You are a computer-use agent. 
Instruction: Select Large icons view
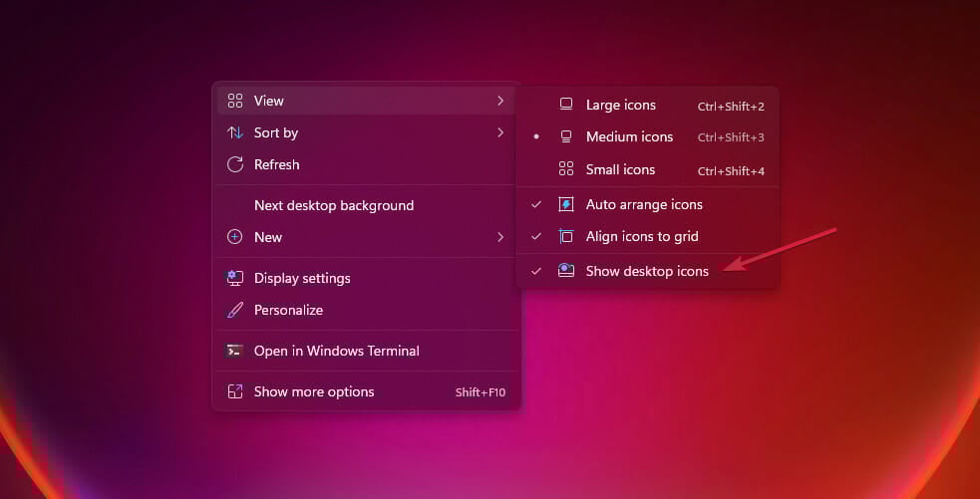pos(647,105)
